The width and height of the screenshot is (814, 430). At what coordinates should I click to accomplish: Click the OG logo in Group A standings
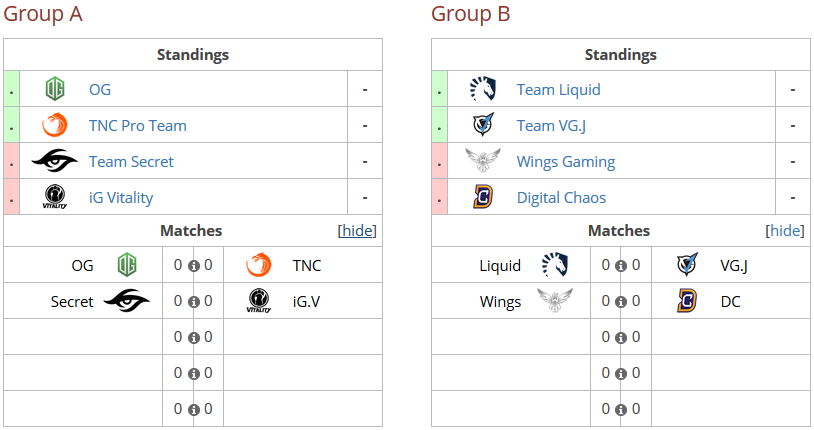pos(55,89)
